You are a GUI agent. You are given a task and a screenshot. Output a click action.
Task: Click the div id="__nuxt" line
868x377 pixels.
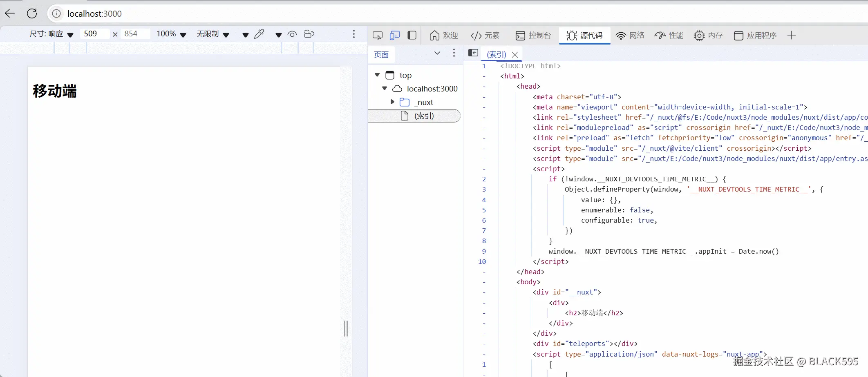(566, 292)
